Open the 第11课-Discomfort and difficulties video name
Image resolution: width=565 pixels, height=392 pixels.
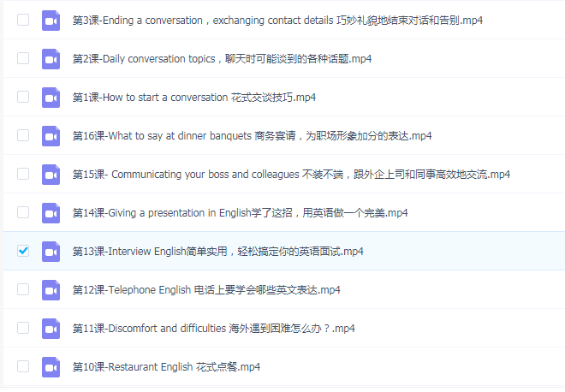213,329
